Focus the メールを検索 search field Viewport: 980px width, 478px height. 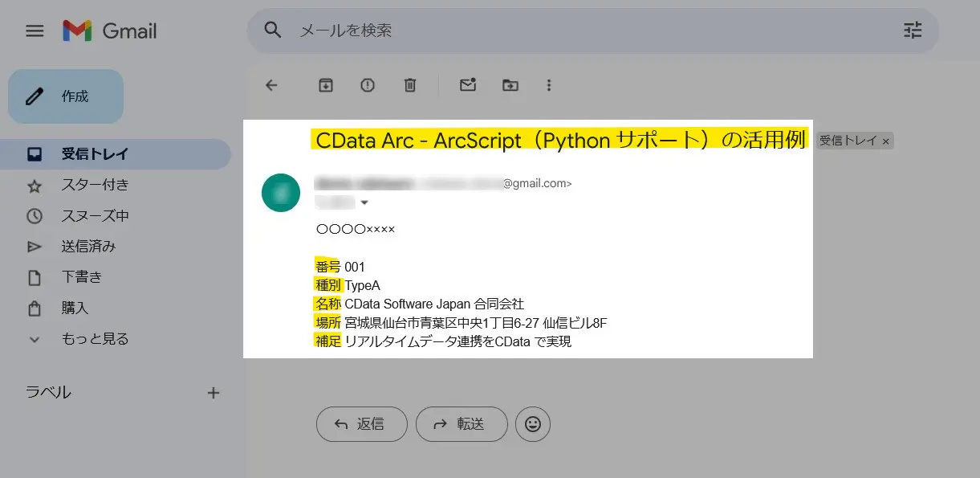(594, 31)
